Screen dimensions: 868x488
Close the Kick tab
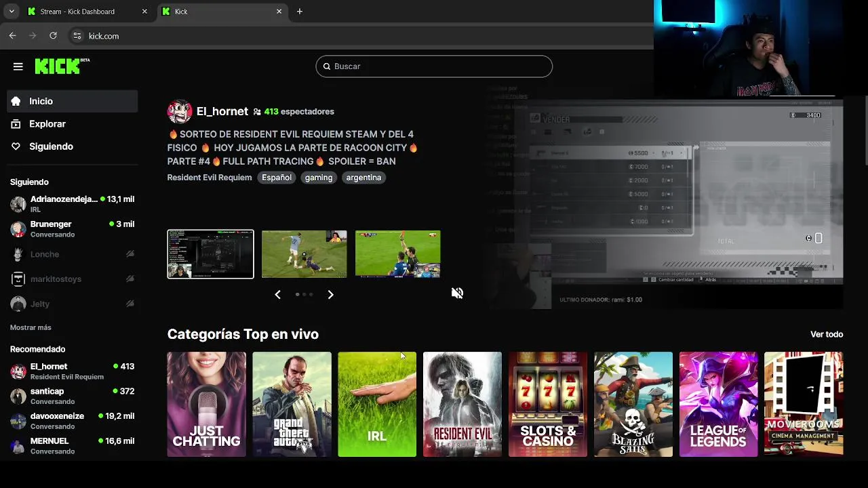tap(279, 12)
